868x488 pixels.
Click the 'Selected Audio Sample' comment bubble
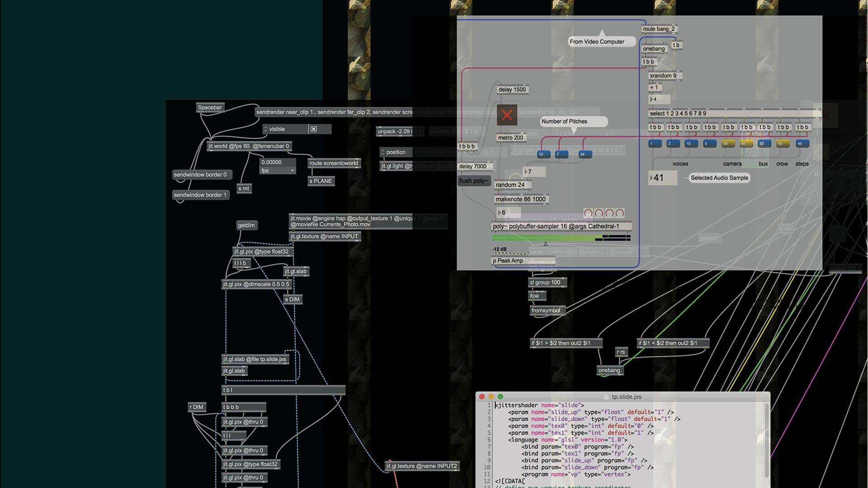[720, 178]
